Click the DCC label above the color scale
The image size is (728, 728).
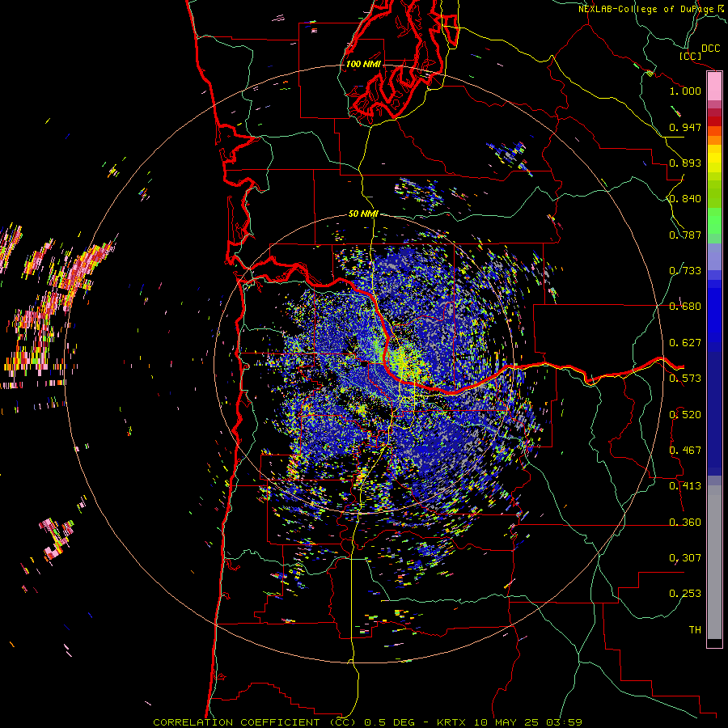[x=710, y=49]
